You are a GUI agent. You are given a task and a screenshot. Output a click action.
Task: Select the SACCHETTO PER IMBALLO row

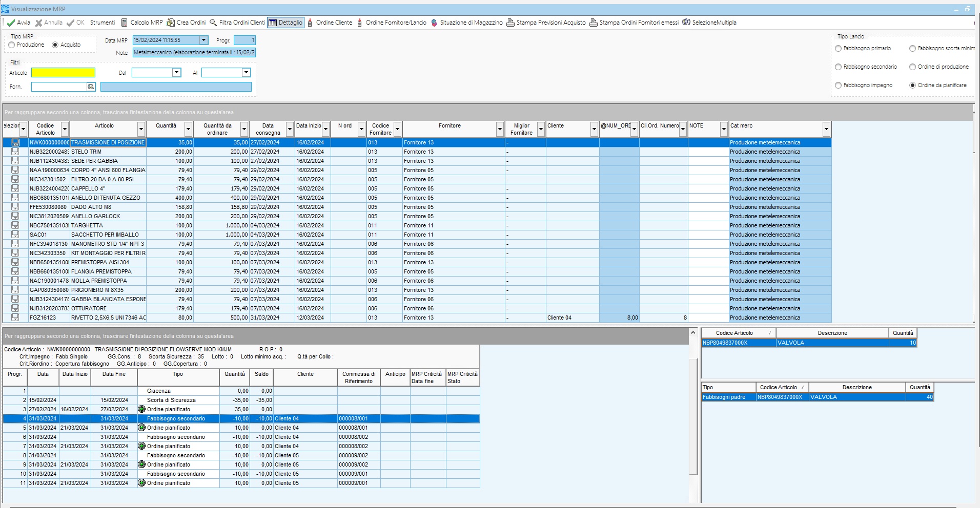417,235
